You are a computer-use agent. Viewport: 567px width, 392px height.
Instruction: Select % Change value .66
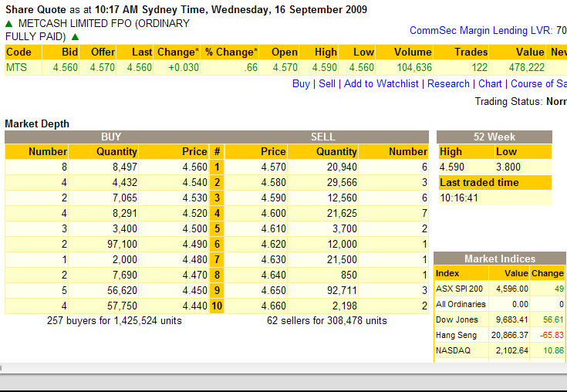251,68
